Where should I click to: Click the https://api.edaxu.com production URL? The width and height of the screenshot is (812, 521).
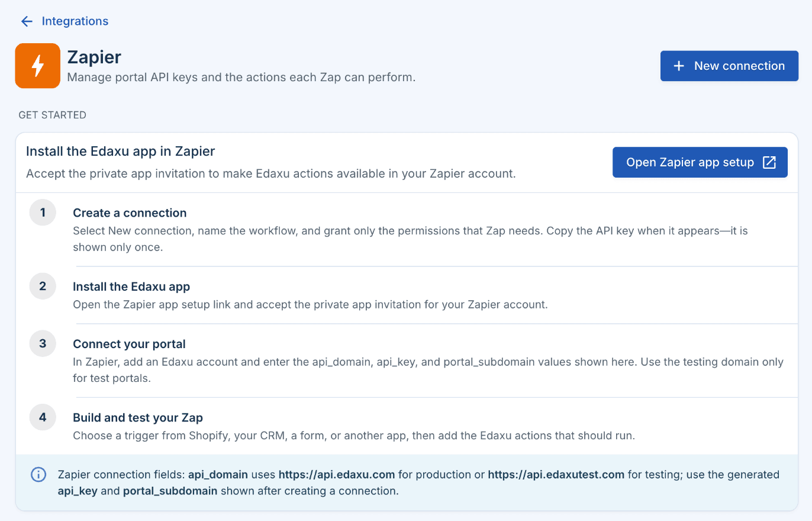[x=338, y=474]
